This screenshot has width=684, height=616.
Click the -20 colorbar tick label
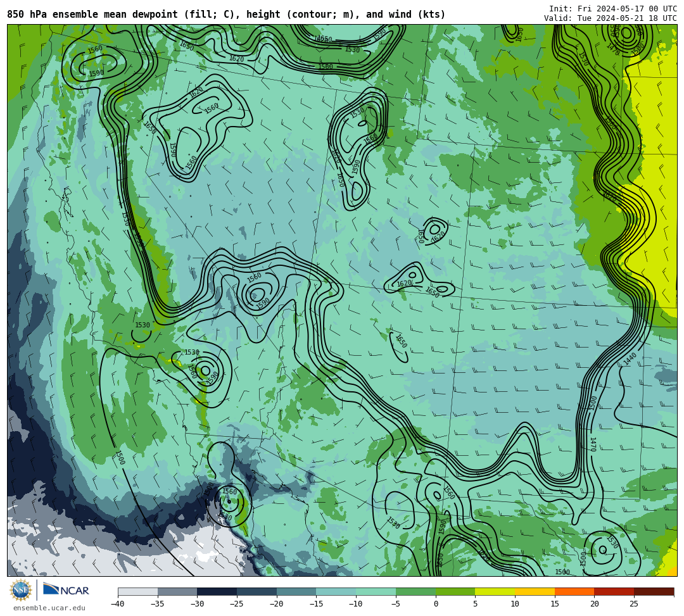click(x=277, y=604)
